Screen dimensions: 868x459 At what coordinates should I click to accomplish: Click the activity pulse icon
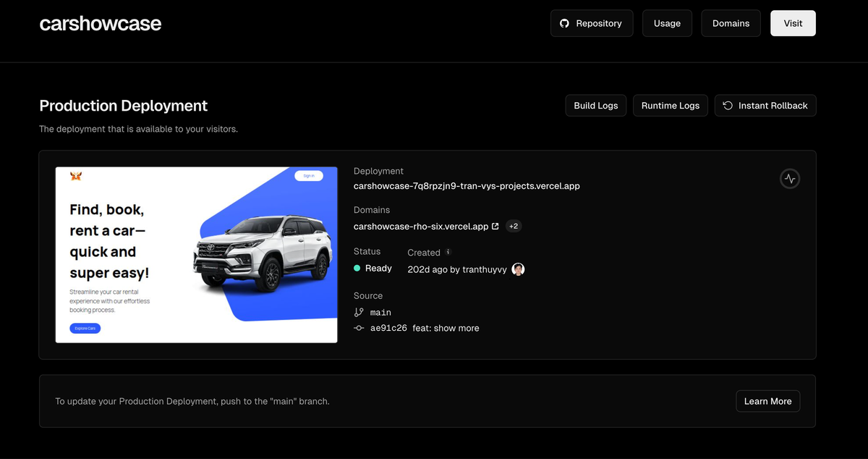point(789,178)
